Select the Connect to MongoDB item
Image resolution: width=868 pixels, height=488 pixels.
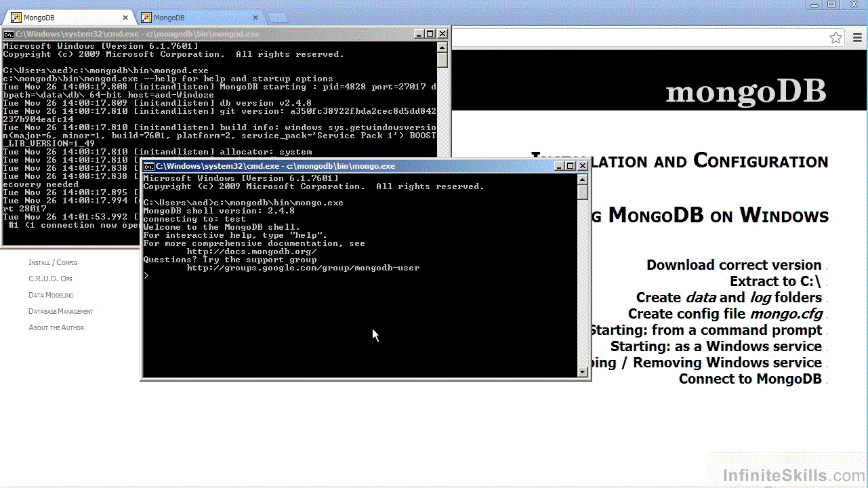pos(750,379)
